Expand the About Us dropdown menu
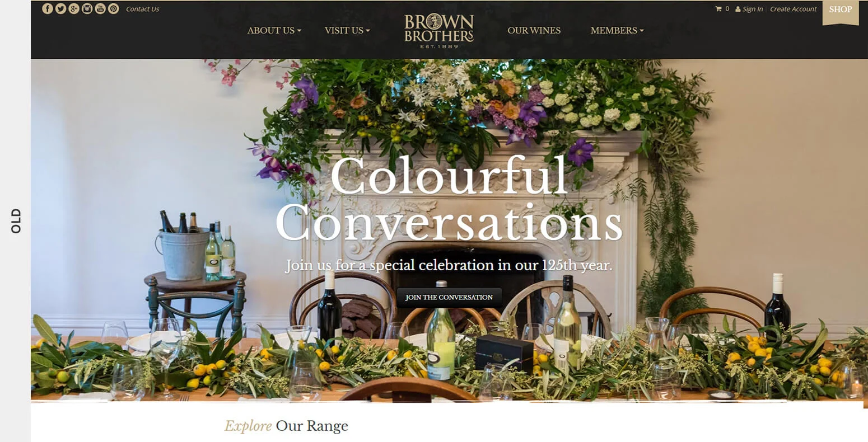868x442 pixels. (x=274, y=30)
